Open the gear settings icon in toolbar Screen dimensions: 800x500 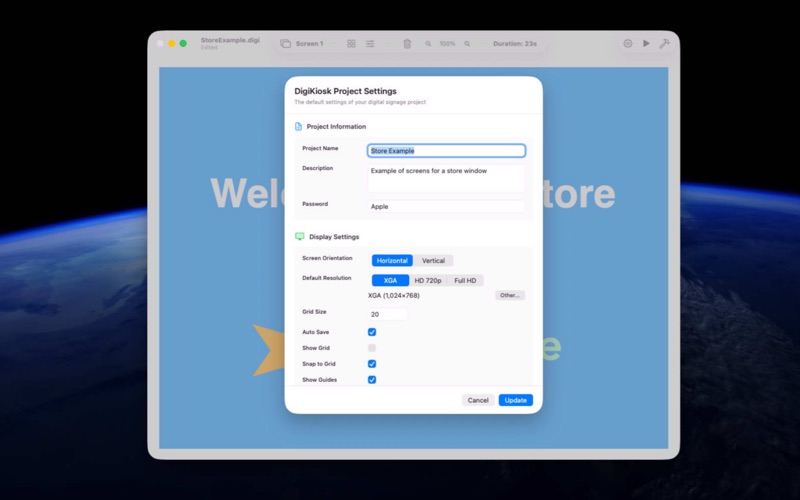click(628, 43)
